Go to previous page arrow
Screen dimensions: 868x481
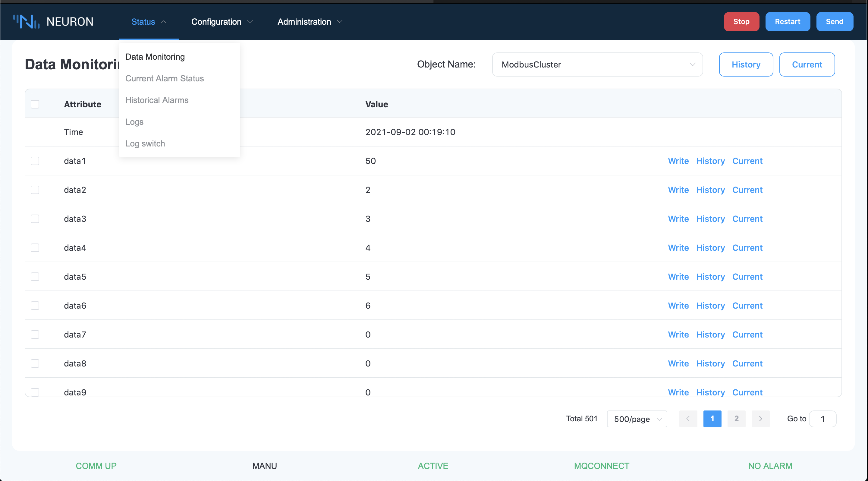point(688,419)
